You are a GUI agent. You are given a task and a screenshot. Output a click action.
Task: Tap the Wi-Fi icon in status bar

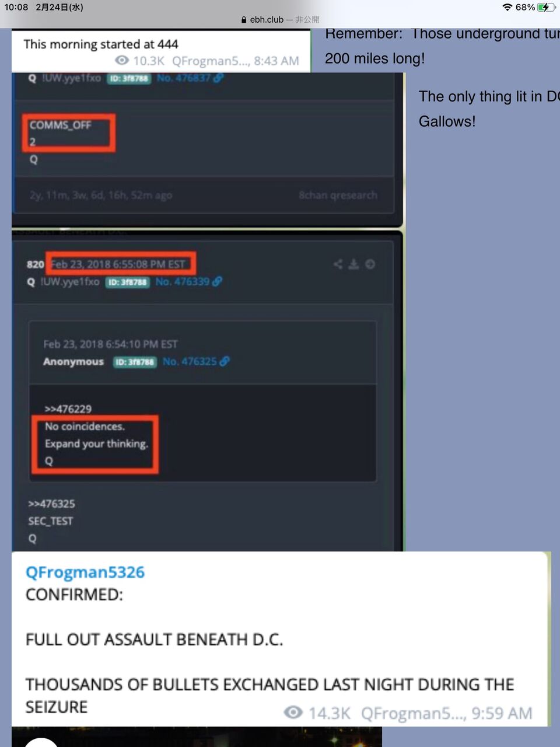click(x=508, y=7)
